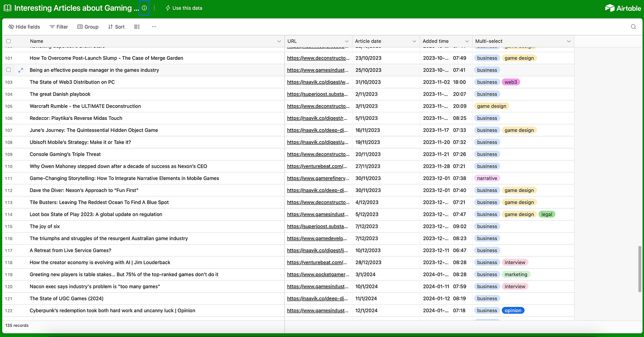Screen dimensions: 644x337
Task: Click the legal tag in the Loot box row
Action: (547, 214)
